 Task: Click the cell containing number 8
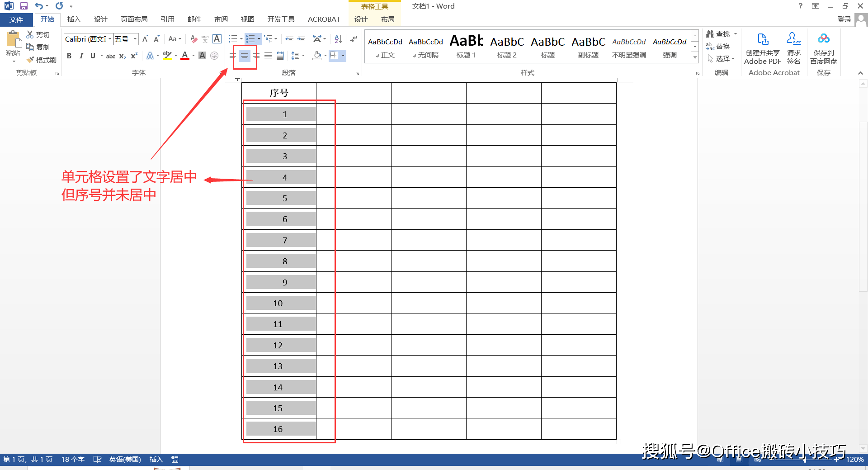pos(279,261)
